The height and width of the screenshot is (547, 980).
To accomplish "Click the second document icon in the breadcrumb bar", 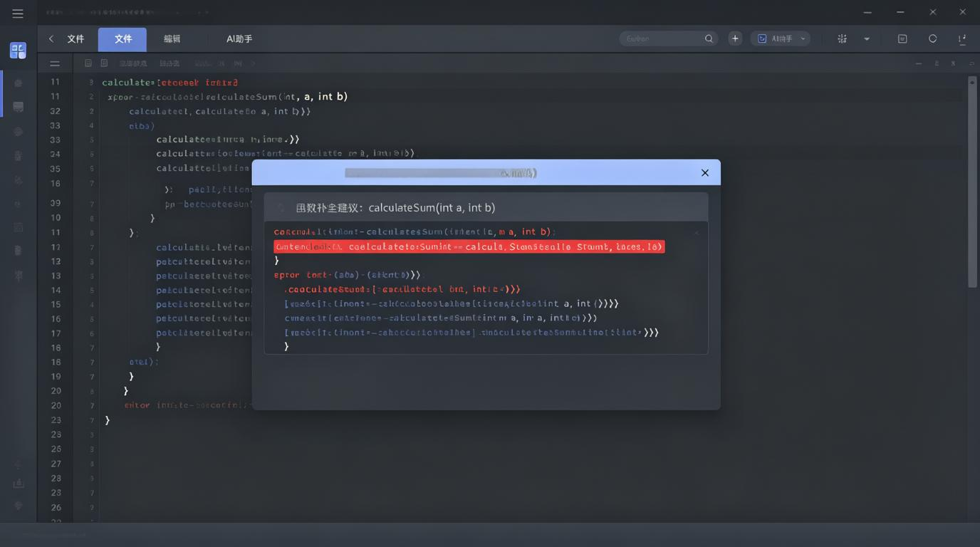I will (x=104, y=63).
